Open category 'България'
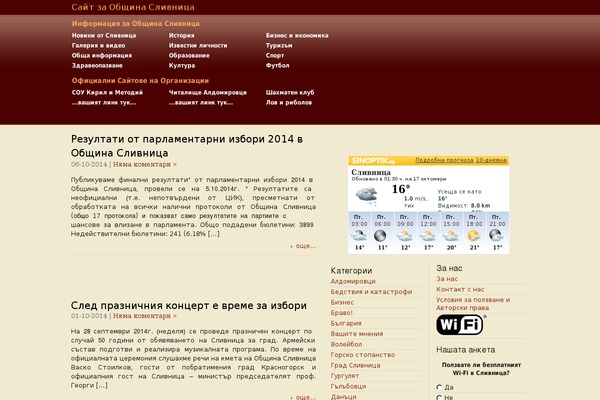 [346, 323]
